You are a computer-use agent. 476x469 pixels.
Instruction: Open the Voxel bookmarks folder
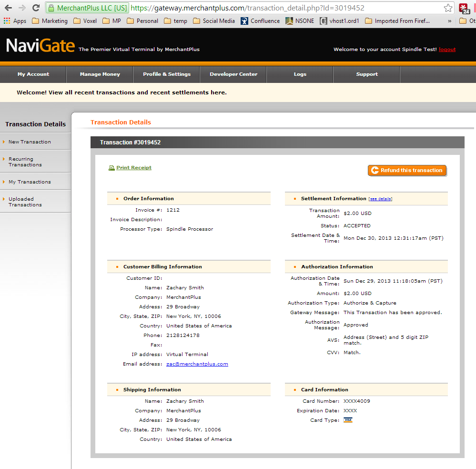coord(85,21)
